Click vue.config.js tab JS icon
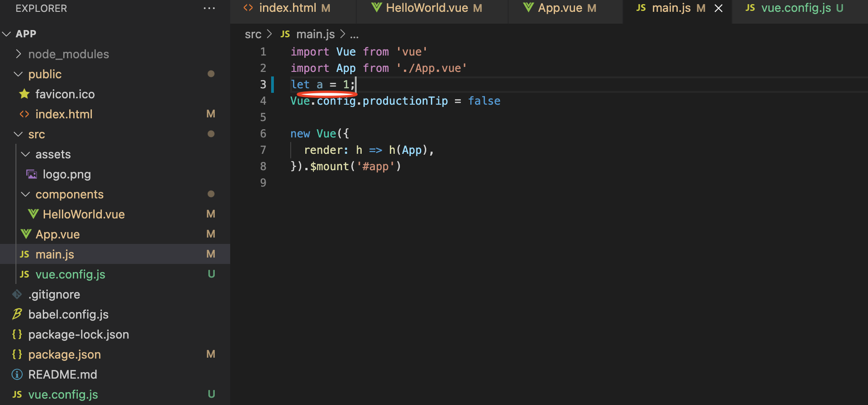Viewport: 868px width, 405px height. 750,8
